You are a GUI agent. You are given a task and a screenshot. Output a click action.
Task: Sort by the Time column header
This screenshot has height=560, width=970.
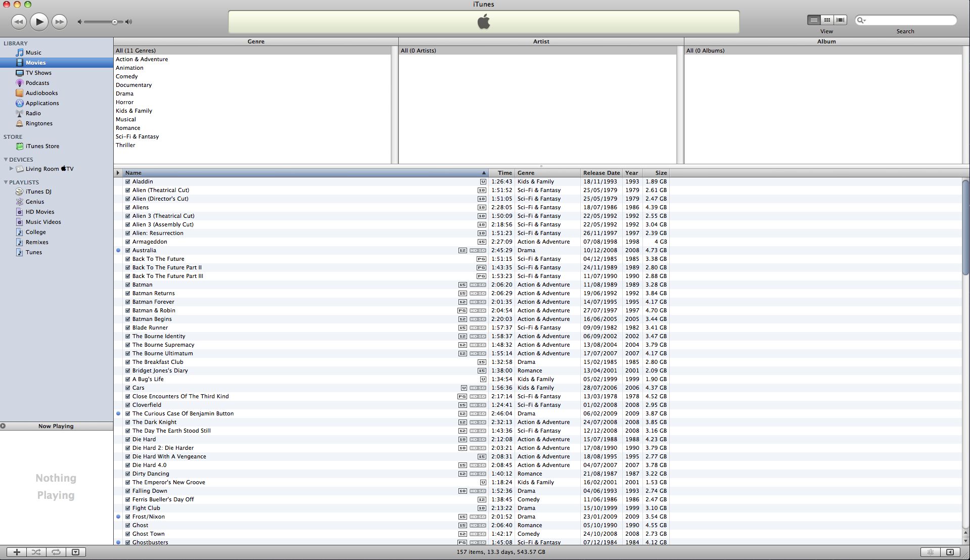click(x=502, y=173)
